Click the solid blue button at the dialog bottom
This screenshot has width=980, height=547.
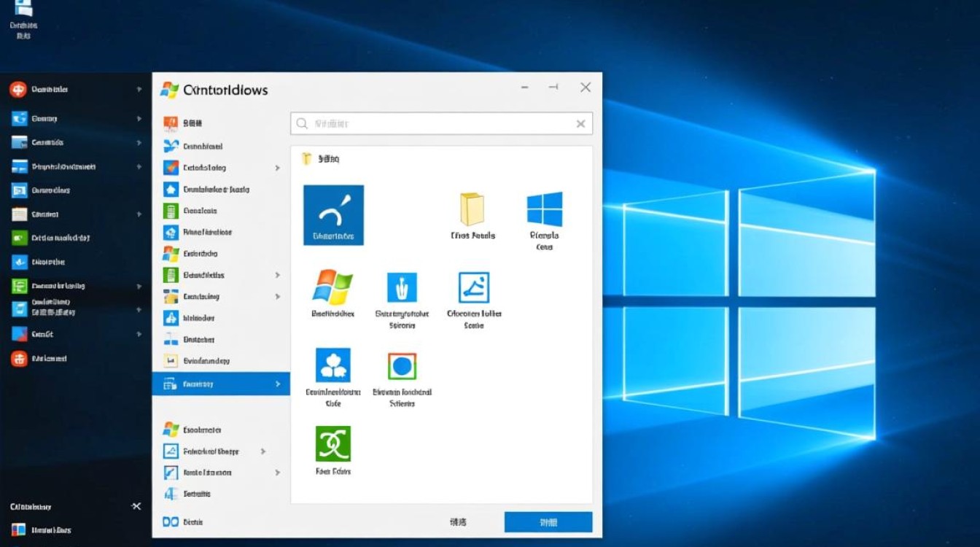coord(548,522)
